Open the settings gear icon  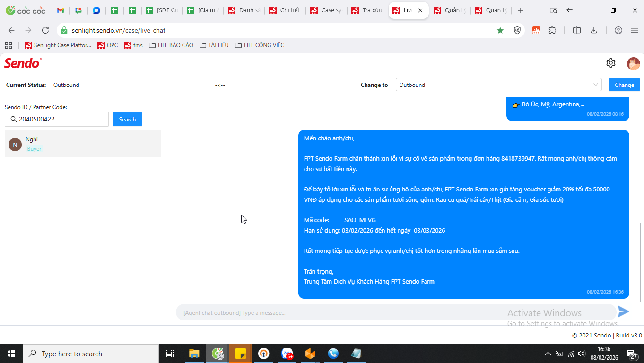pos(610,63)
